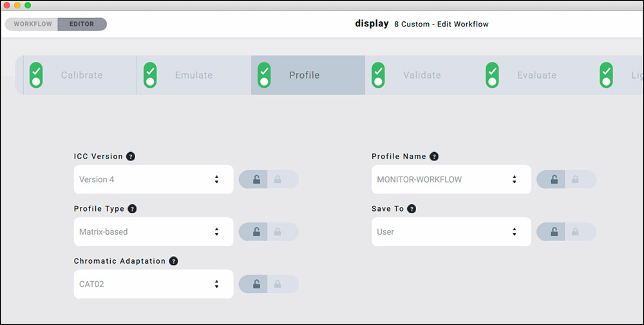This screenshot has height=325, width=644.
Task: Open help for ICC Version
Action: point(131,156)
